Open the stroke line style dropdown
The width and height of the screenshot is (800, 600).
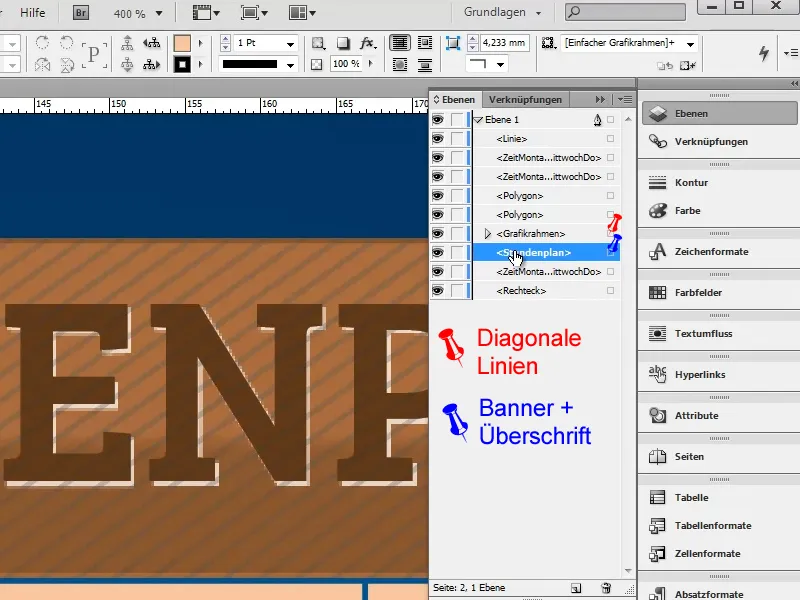(290, 65)
